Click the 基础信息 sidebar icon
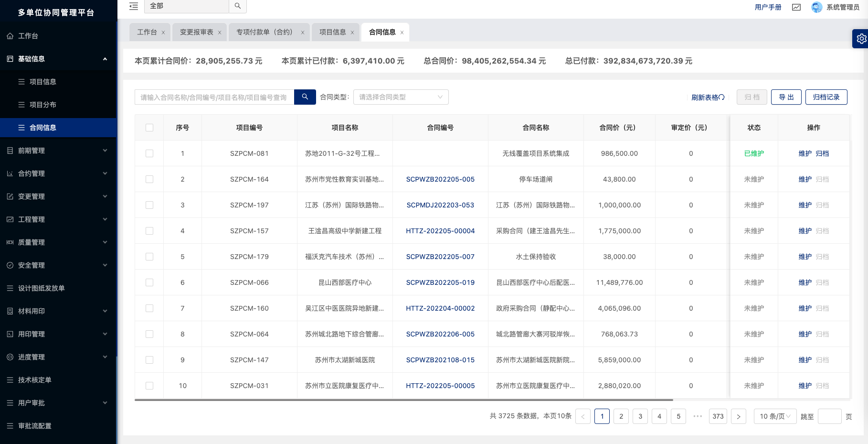Screen dimensions: 868x444 tap(10, 59)
